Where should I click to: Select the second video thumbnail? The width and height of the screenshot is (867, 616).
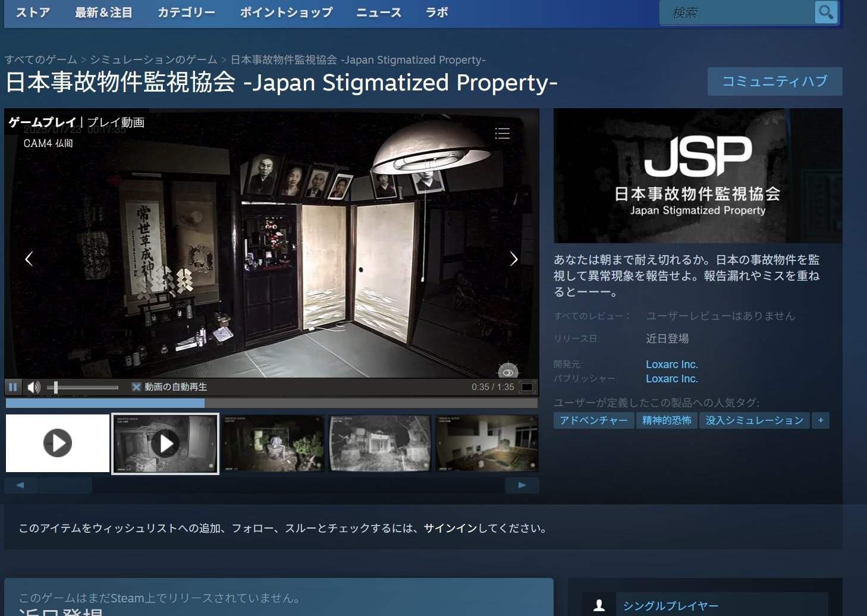tap(165, 444)
